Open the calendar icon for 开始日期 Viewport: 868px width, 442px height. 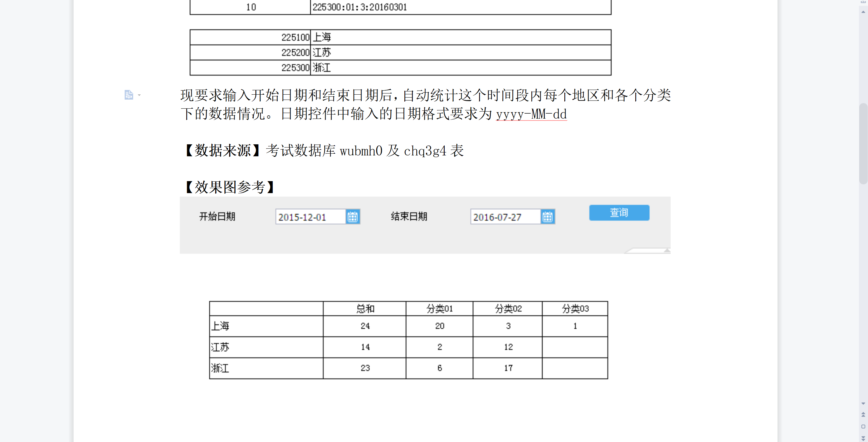(x=352, y=217)
